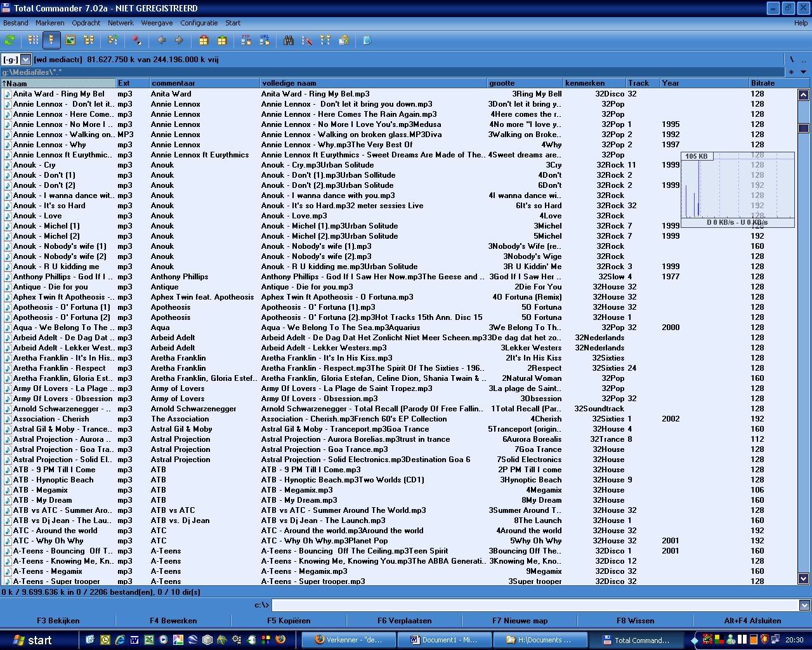Refresh the source panel listing
This screenshot has width=812, height=650.
tap(10, 40)
